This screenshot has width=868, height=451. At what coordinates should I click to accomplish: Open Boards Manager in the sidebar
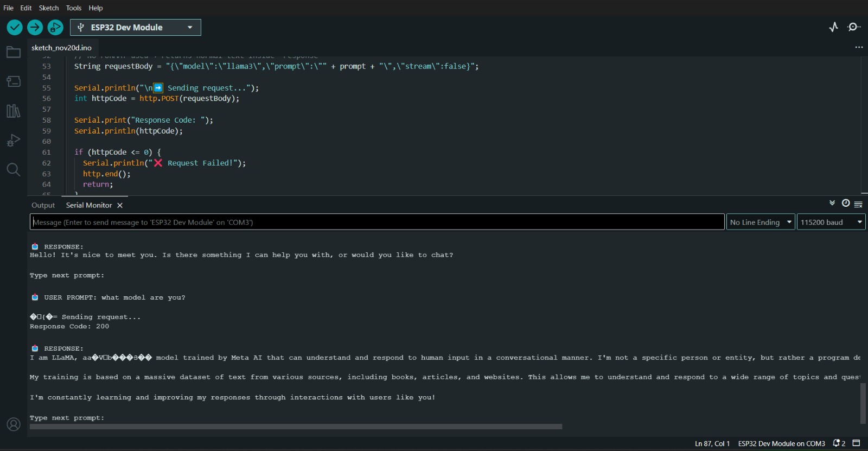14,81
